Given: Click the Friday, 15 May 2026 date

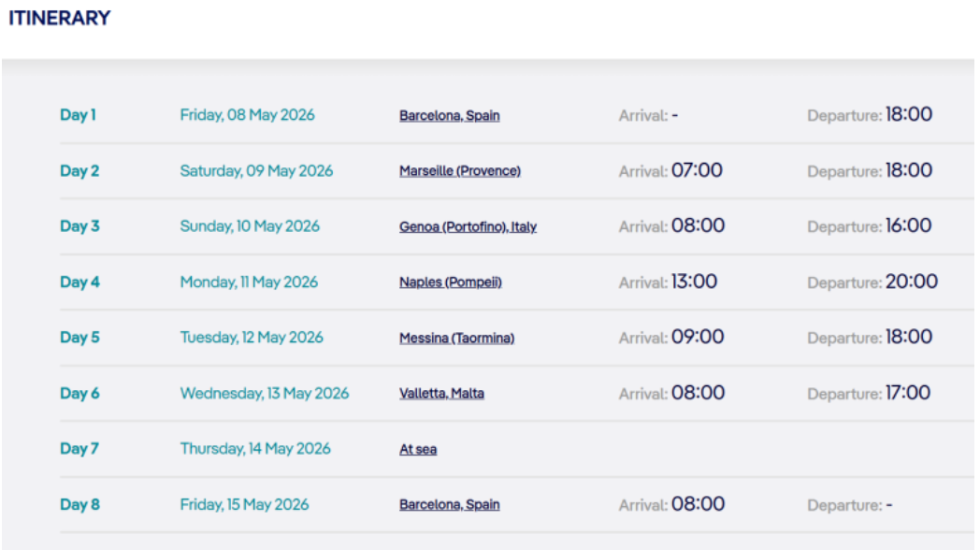Looking at the screenshot, I should 244,505.
